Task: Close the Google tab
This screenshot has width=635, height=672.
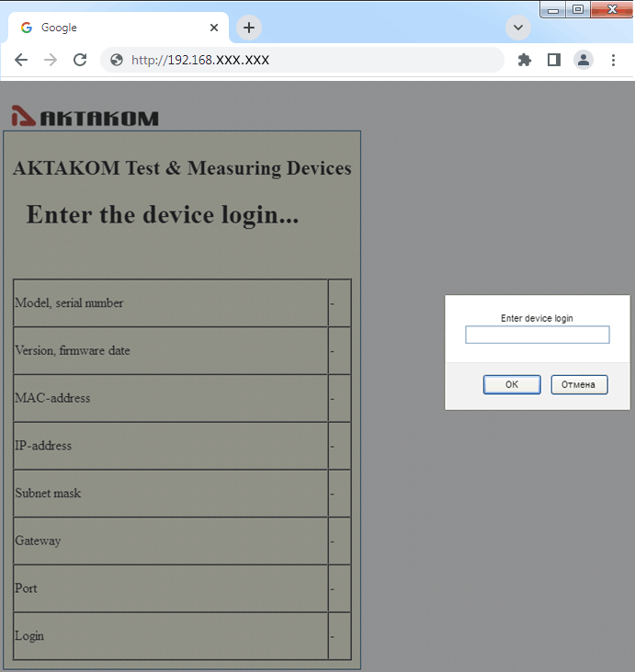Action: [214, 28]
